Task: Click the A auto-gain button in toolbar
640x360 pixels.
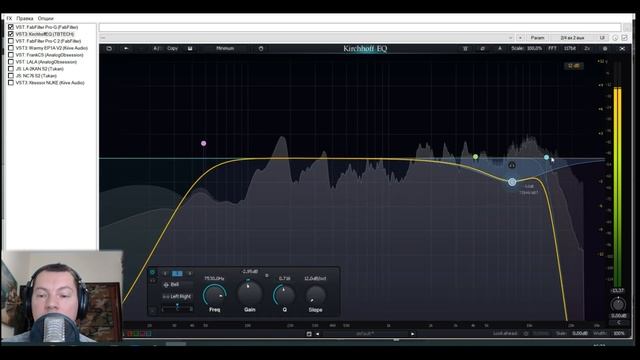Action: tap(500, 48)
